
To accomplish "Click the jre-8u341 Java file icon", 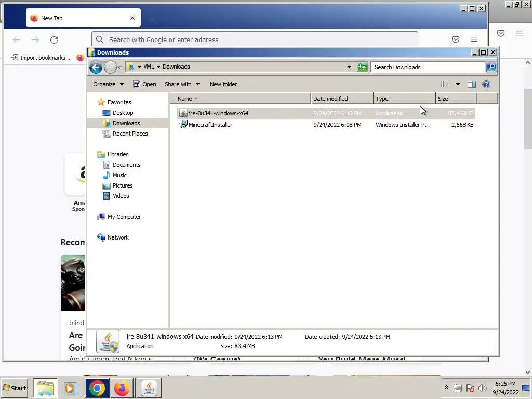I will 183,113.
